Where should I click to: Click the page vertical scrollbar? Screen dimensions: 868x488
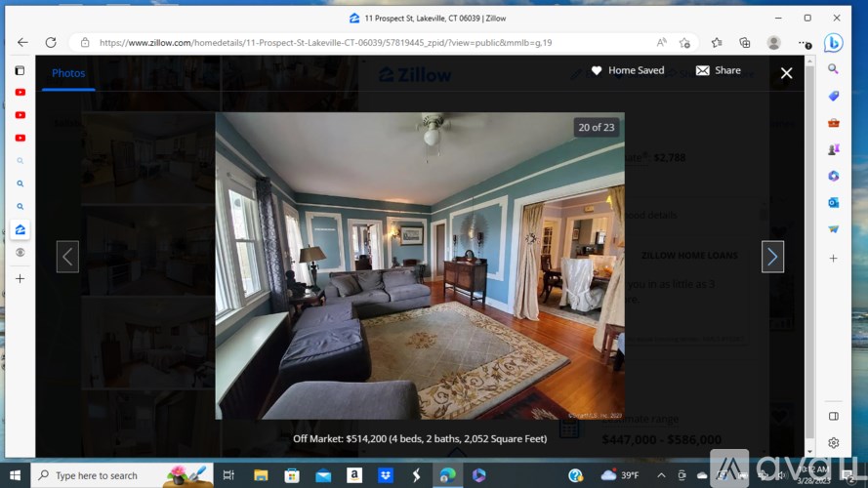(809, 255)
